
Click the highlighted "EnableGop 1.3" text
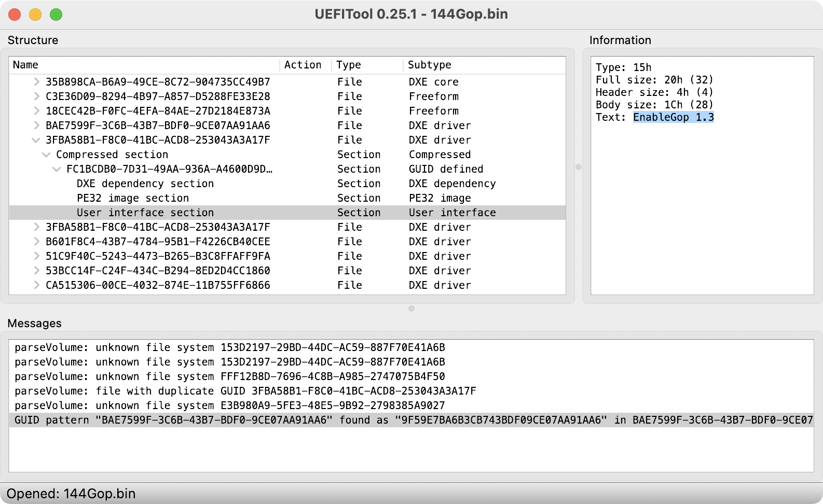[674, 117]
